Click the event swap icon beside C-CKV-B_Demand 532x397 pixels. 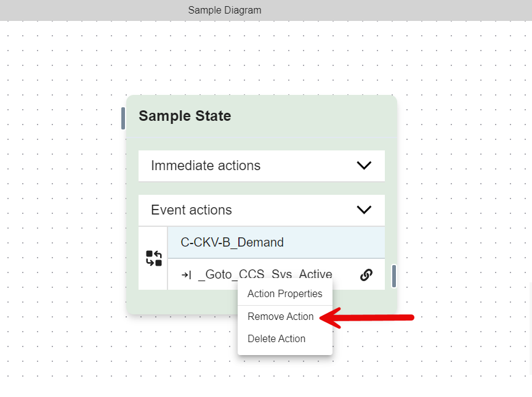(x=154, y=258)
